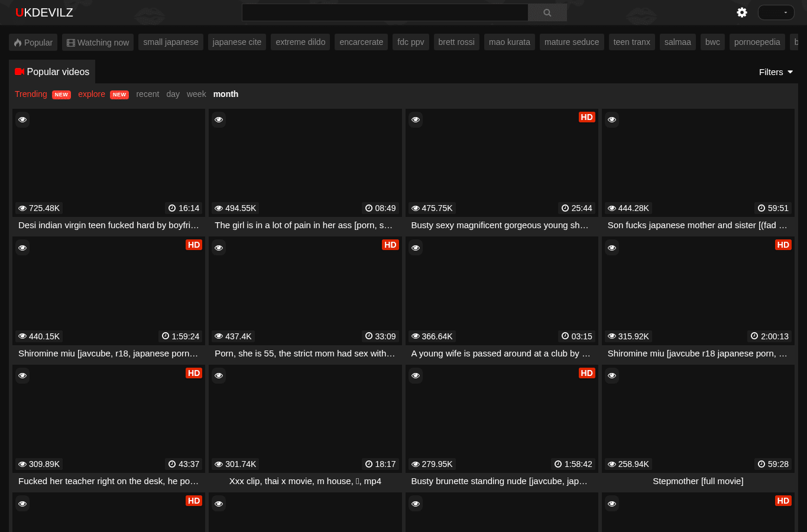
Task: Open the fdc ppv tag
Action: click(411, 42)
